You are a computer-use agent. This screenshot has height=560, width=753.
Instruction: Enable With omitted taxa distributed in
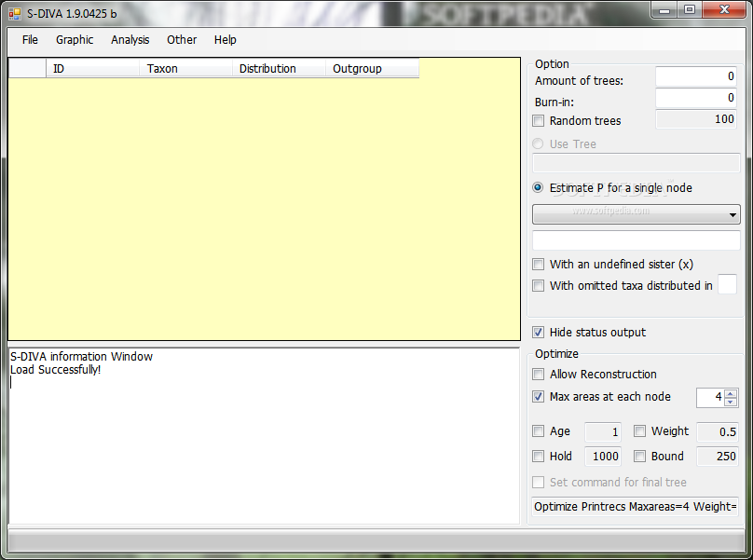539,286
